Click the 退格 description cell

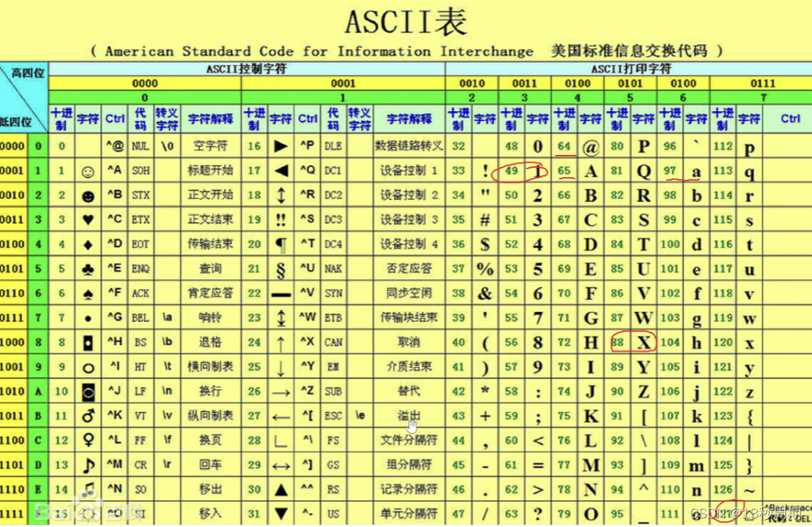pyautogui.click(x=210, y=342)
